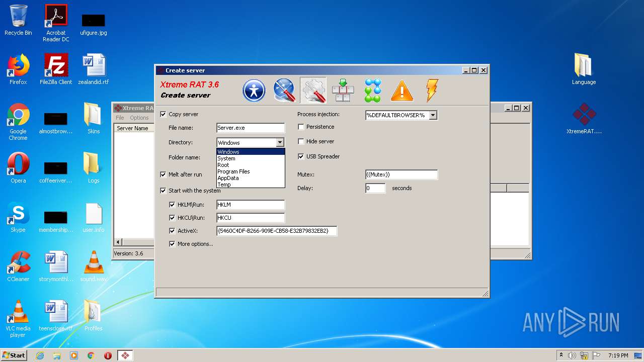644x362 pixels.
Task: Open the Recycle Bin desktop icon
Action: pyautogui.click(x=18, y=20)
